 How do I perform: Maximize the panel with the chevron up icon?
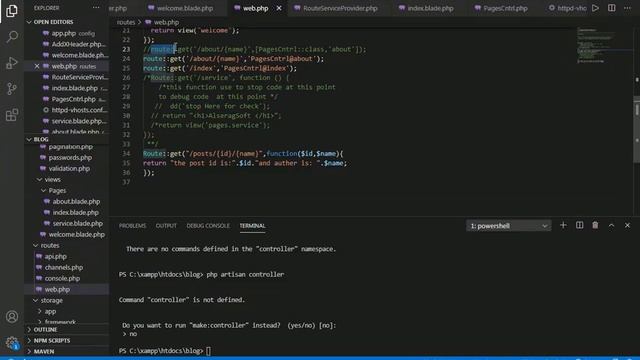coord(611,225)
